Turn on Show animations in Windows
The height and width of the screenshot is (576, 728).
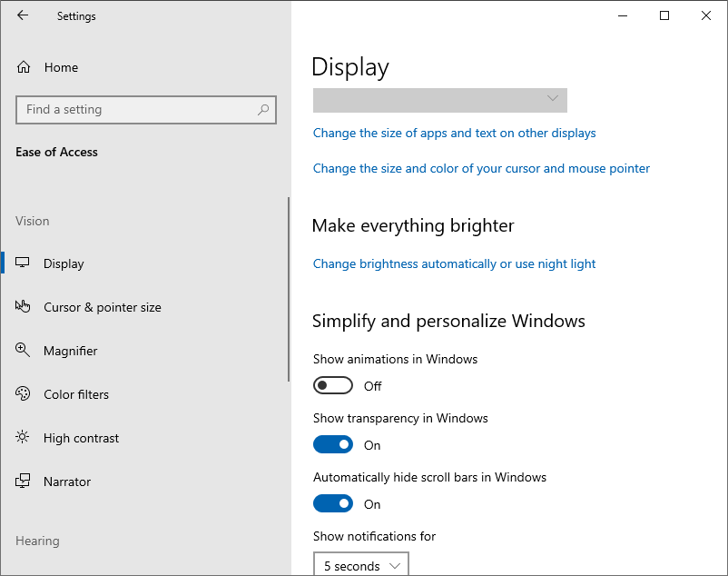click(x=333, y=385)
